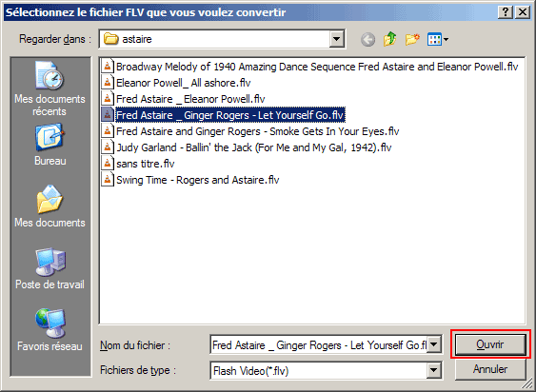Open Poste de travail shortcut
This screenshot has height=392, width=536.
tap(50, 268)
